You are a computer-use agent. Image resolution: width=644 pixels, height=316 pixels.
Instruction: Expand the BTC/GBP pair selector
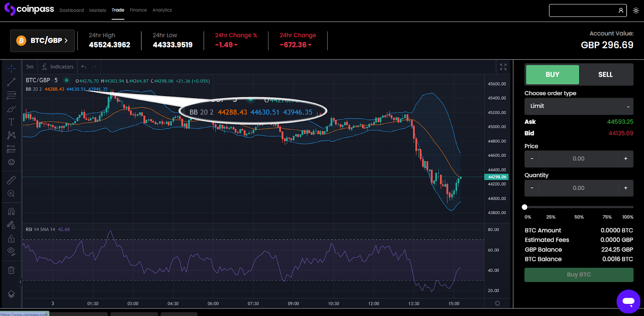coord(42,41)
